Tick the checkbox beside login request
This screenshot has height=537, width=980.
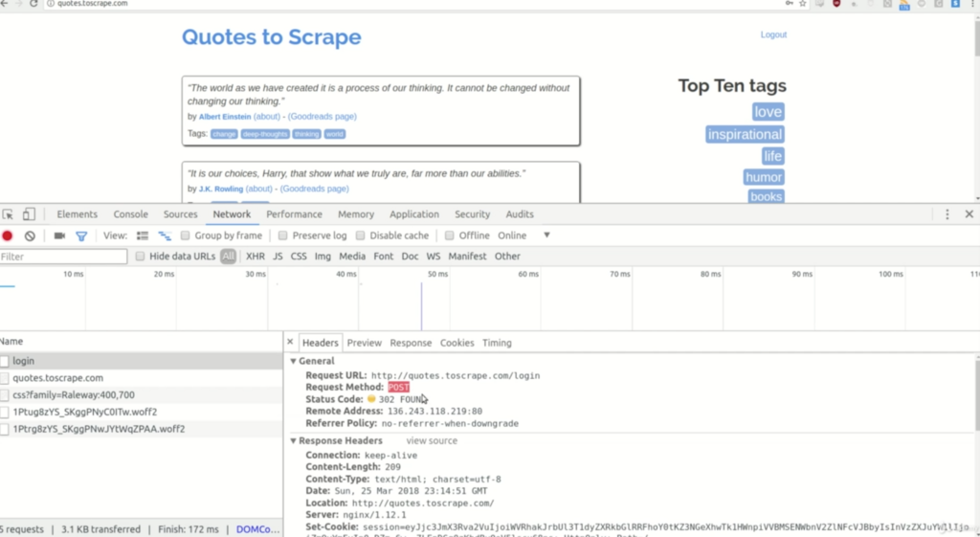5,361
